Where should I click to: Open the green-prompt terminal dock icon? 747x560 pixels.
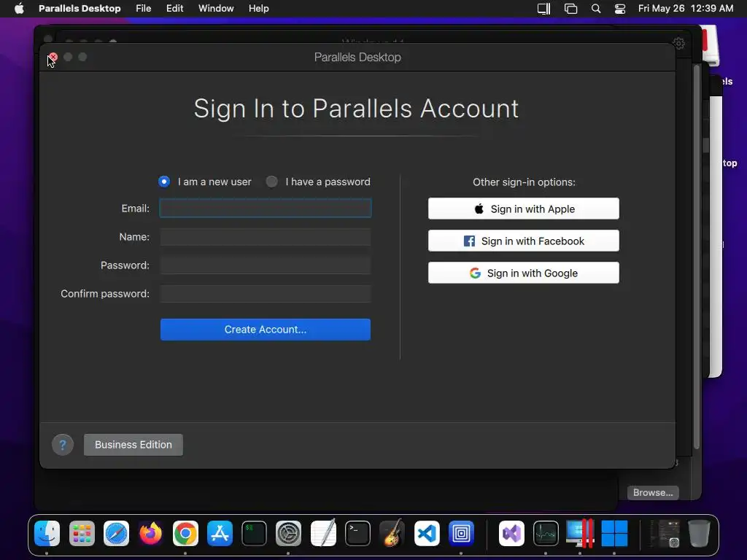click(x=254, y=533)
